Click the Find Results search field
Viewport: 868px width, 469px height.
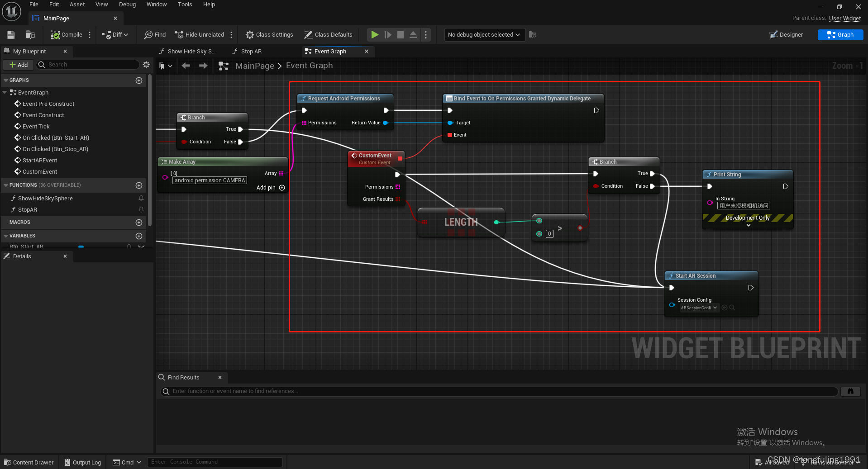click(x=499, y=391)
